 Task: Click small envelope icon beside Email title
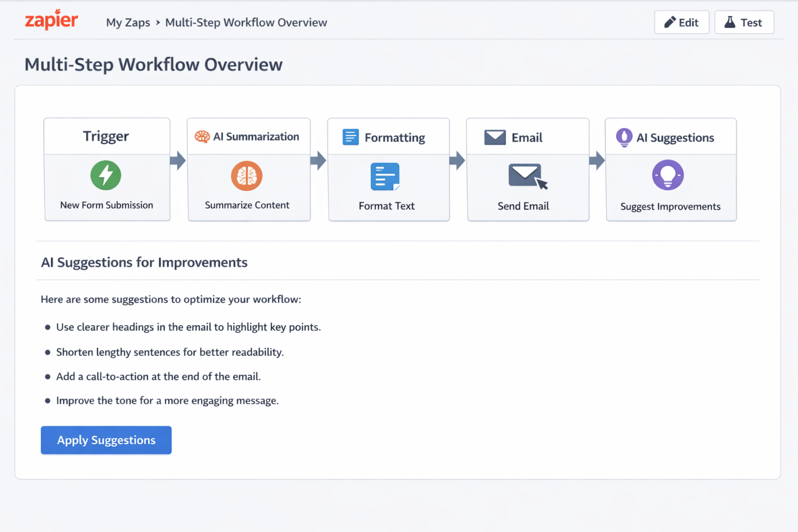(495, 138)
